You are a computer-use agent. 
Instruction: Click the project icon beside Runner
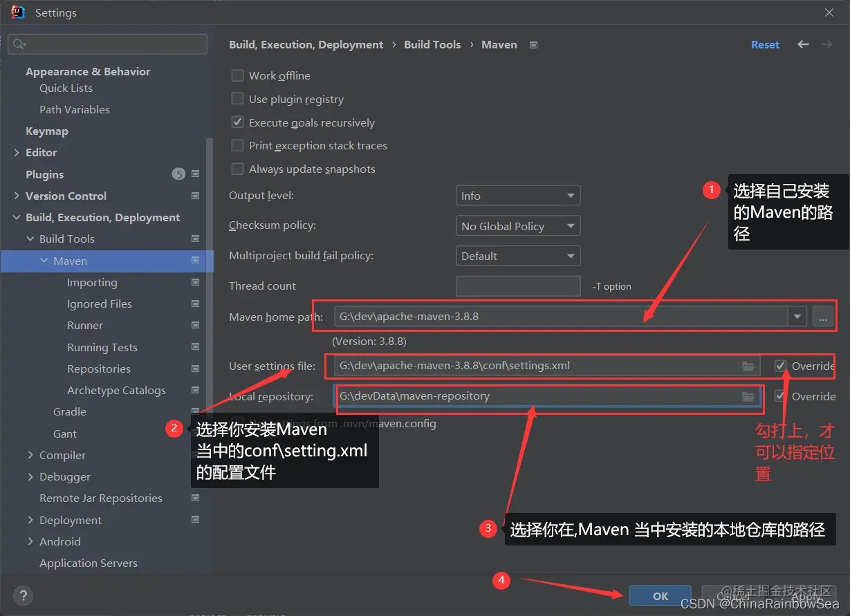click(x=195, y=325)
